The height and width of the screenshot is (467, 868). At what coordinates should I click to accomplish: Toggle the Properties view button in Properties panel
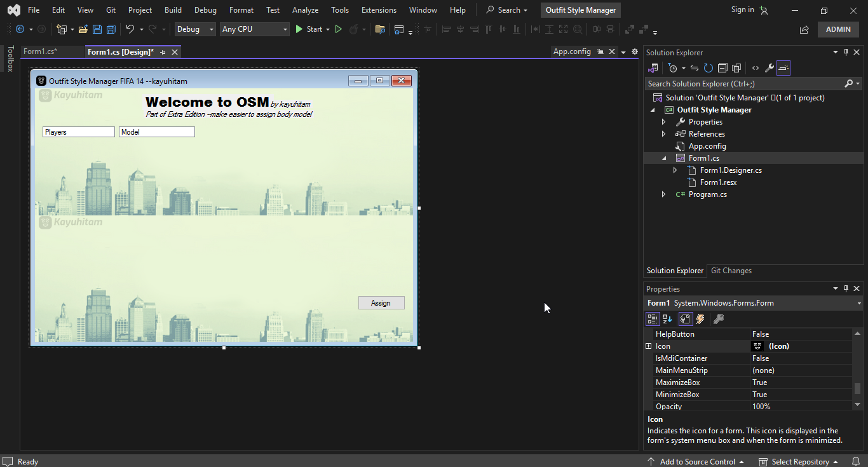point(685,319)
